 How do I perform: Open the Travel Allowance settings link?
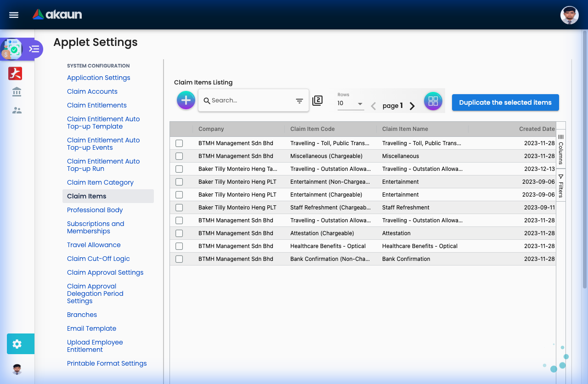(94, 245)
